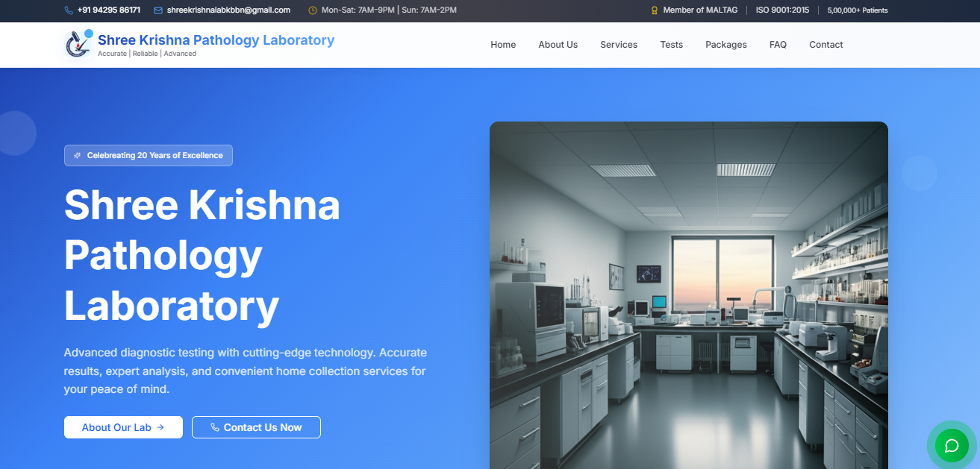Click the shreekrishnalabkbbn@gmail.com email link
The width and height of the screenshot is (980, 469).
tap(228, 10)
